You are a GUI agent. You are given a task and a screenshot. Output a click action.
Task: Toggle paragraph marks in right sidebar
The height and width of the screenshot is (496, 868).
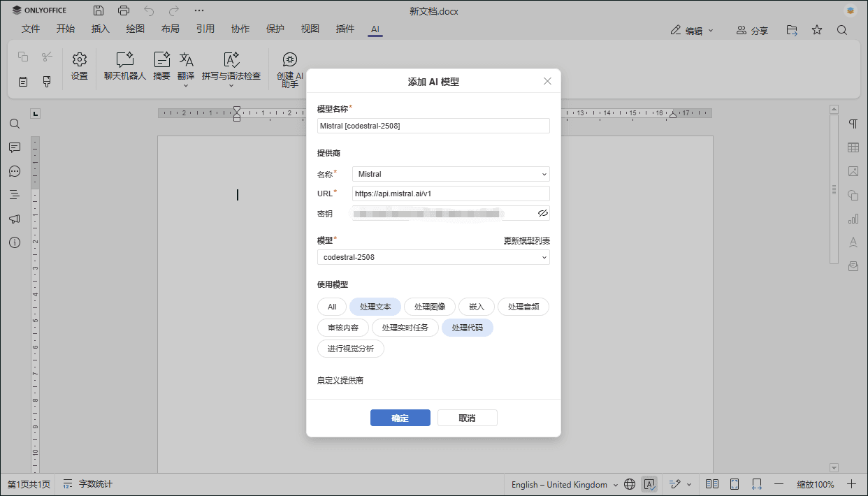(x=853, y=124)
